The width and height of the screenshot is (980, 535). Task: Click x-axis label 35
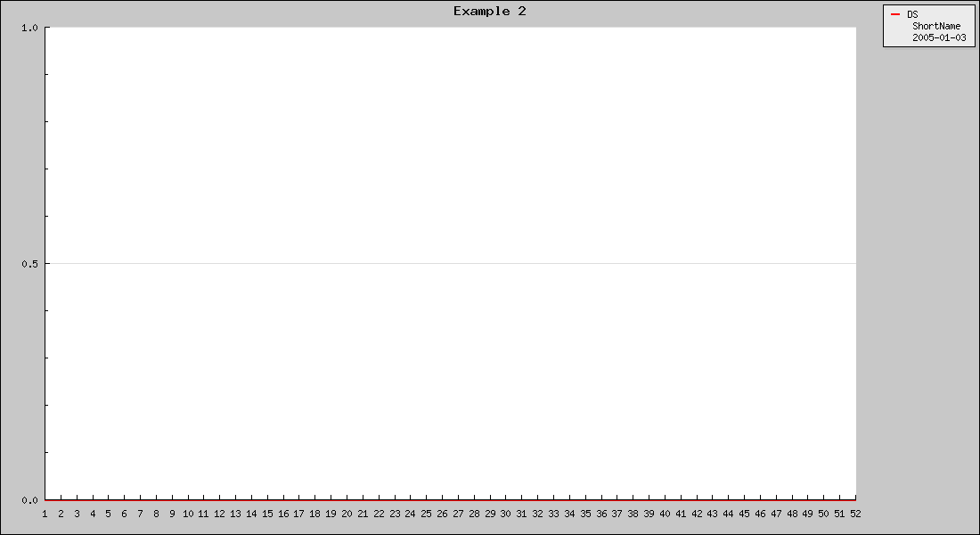(585, 514)
